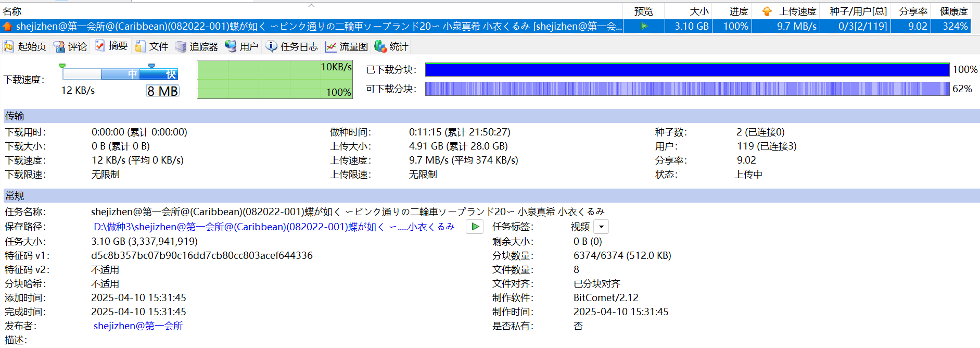The height and width of the screenshot is (348, 980).
Task: Click the green download speed graph
Action: [275, 79]
